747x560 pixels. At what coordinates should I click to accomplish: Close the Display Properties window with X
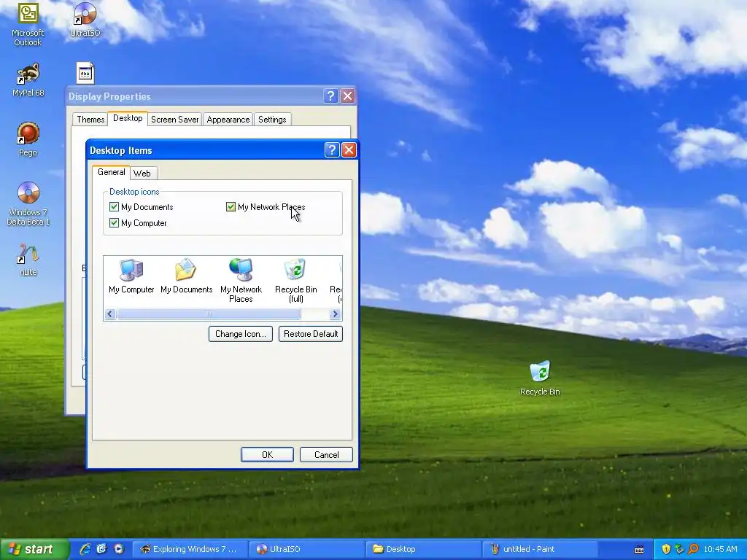348,96
